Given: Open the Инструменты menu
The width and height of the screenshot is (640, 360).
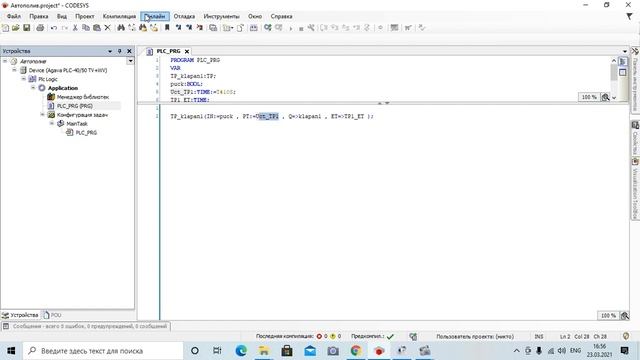Looking at the screenshot, I should tap(221, 16).
